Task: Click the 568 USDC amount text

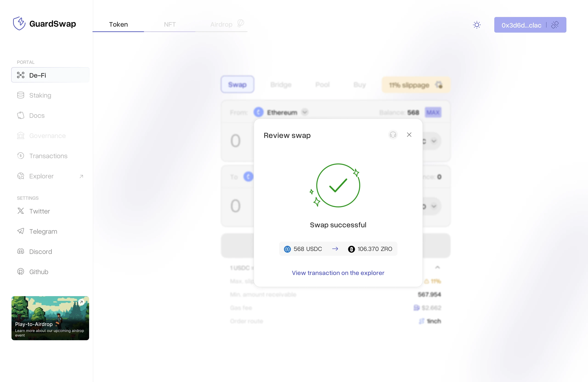Action: tap(308, 249)
